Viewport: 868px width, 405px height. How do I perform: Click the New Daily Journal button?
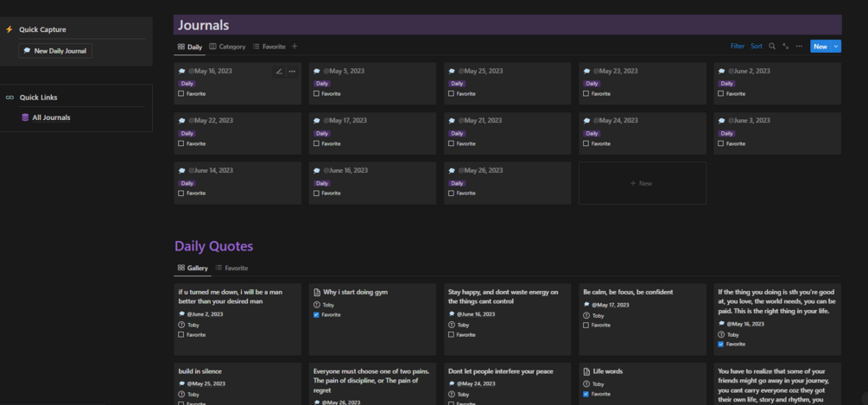click(x=55, y=51)
